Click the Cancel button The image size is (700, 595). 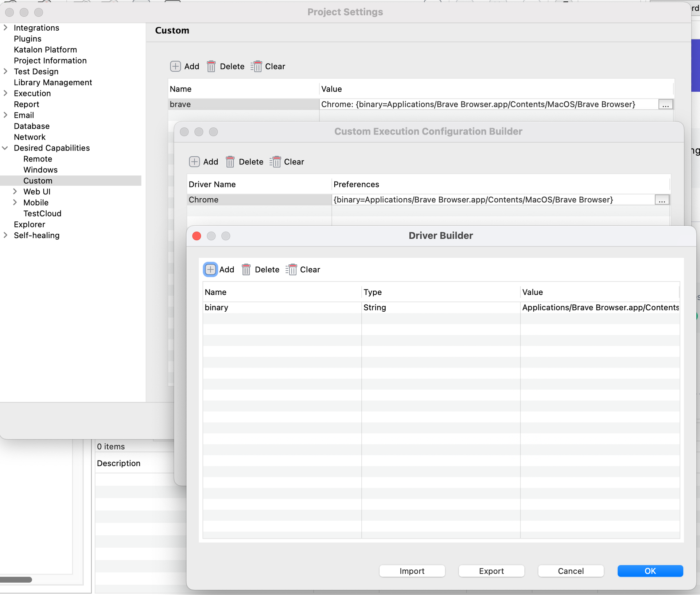[571, 571]
